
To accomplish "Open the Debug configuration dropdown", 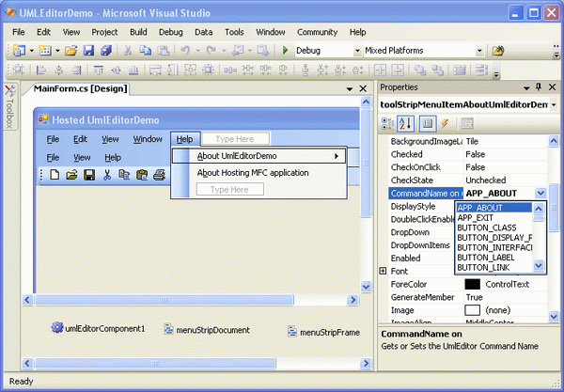I will [x=357, y=51].
